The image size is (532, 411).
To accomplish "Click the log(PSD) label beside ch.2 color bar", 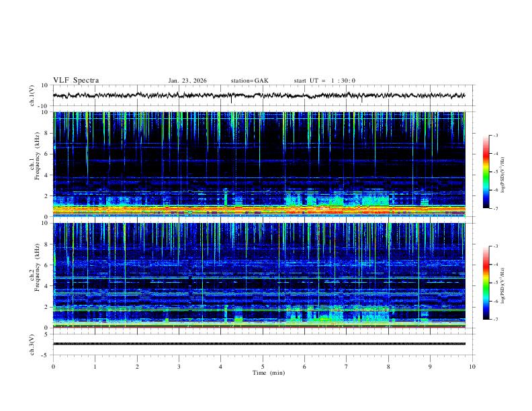I will pos(503,286).
